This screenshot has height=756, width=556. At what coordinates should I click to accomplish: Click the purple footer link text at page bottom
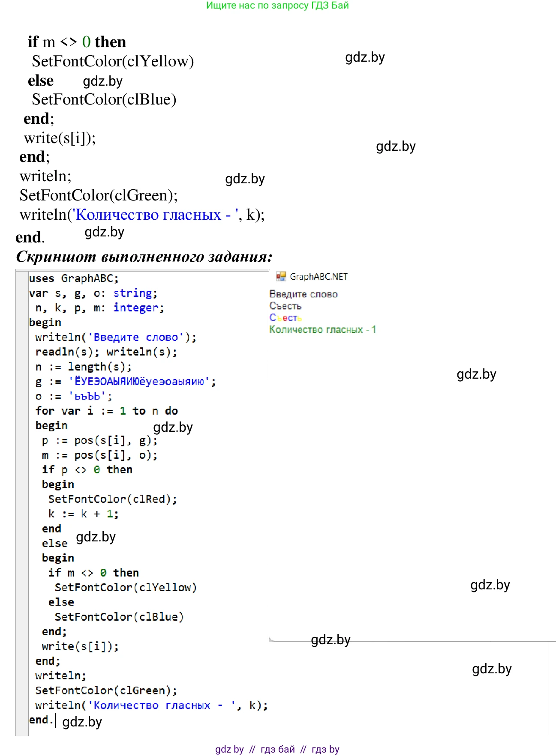point(277,749)
